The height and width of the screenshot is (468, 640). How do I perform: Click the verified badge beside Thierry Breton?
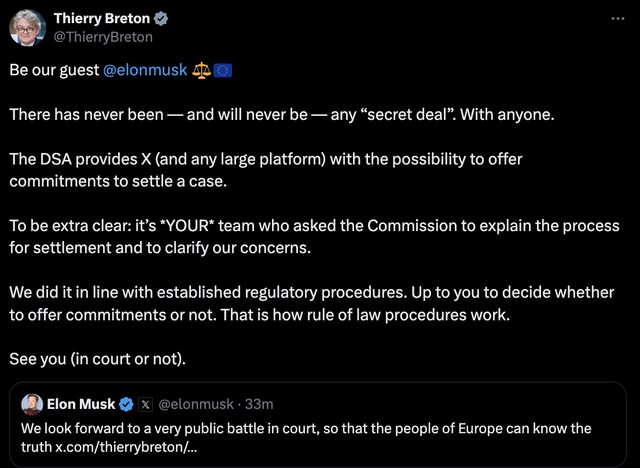pyautogui.click(x=160, y=19)
